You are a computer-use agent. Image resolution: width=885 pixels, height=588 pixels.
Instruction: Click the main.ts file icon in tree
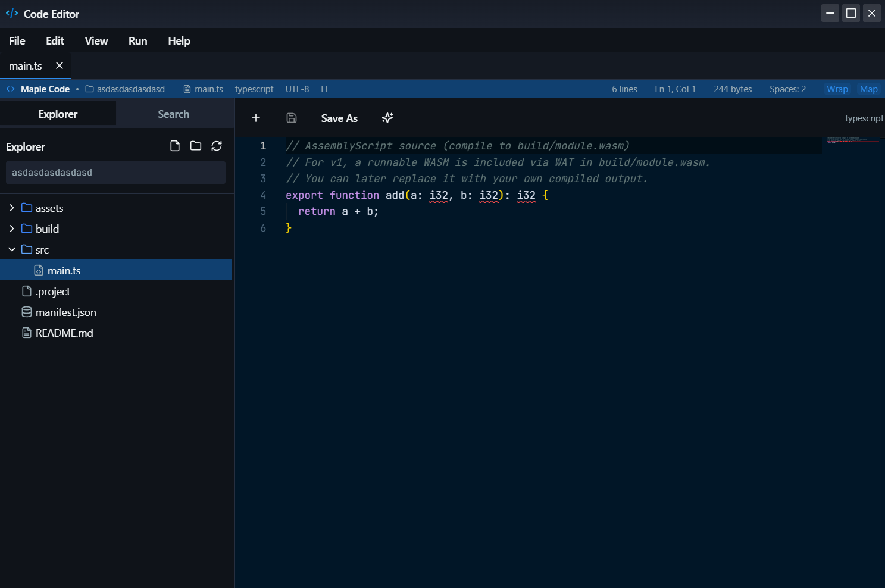39,270
